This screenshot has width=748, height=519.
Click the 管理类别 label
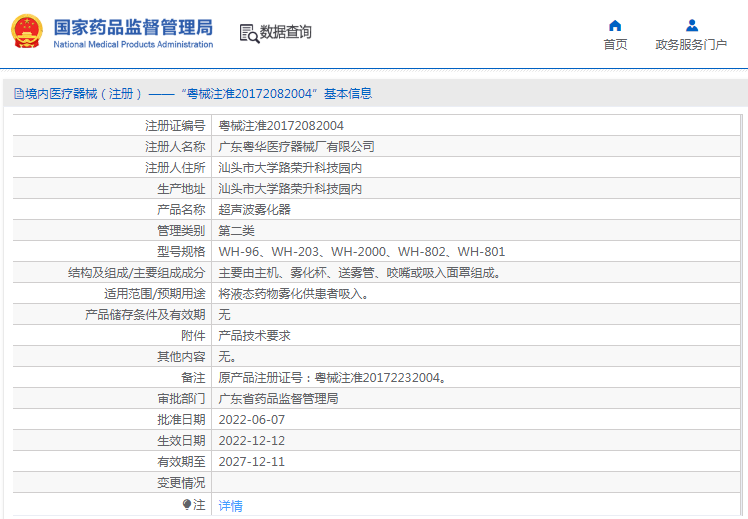click(181, 230)
